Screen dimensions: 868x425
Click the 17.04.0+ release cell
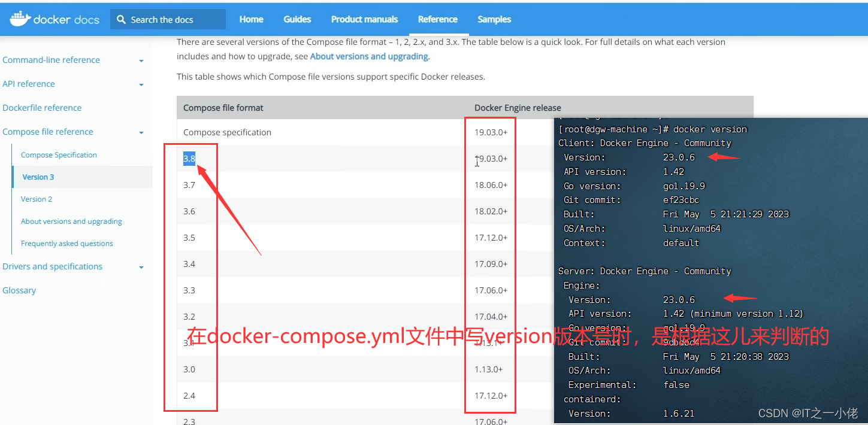[491, 317]
